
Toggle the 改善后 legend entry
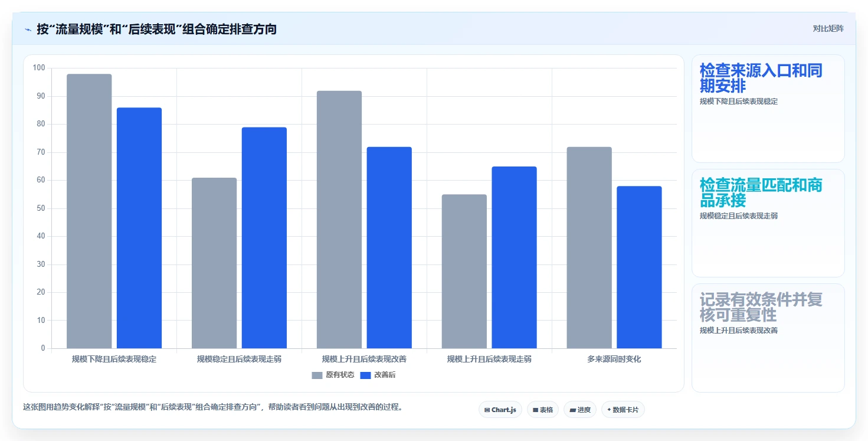point(378,375)
